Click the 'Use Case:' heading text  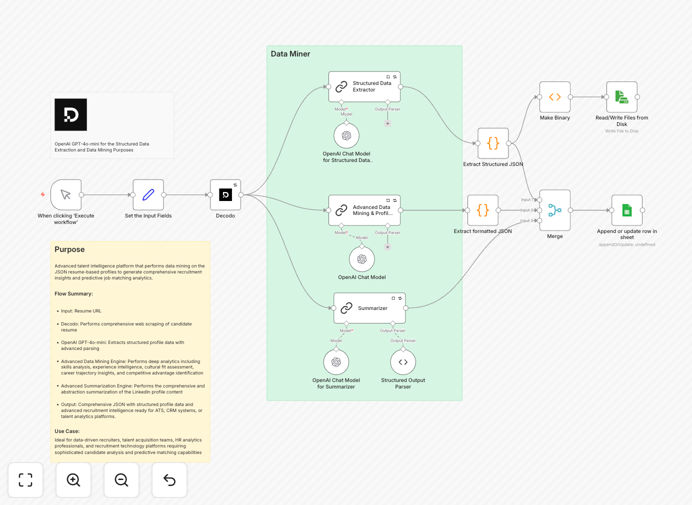click(x=67, y=431)
